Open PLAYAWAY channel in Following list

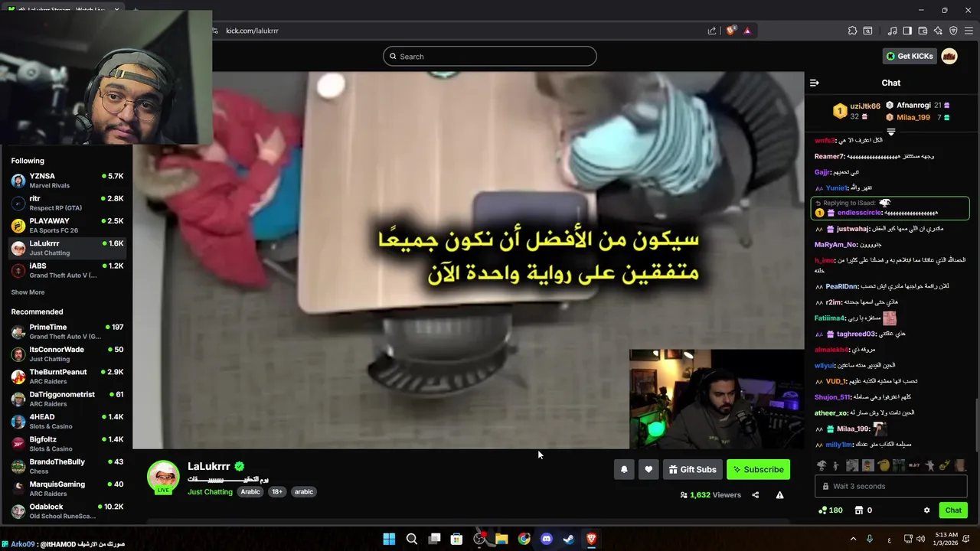point(67,225)
